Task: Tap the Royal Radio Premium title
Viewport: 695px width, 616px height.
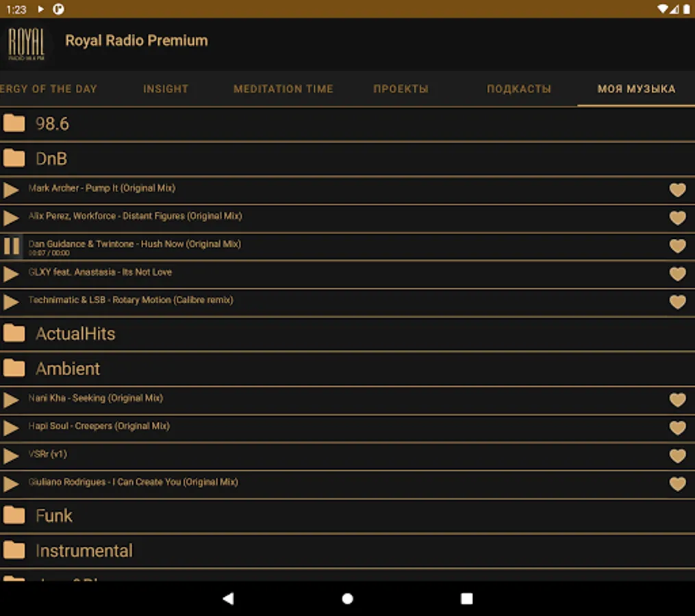Action: (136, 41)
